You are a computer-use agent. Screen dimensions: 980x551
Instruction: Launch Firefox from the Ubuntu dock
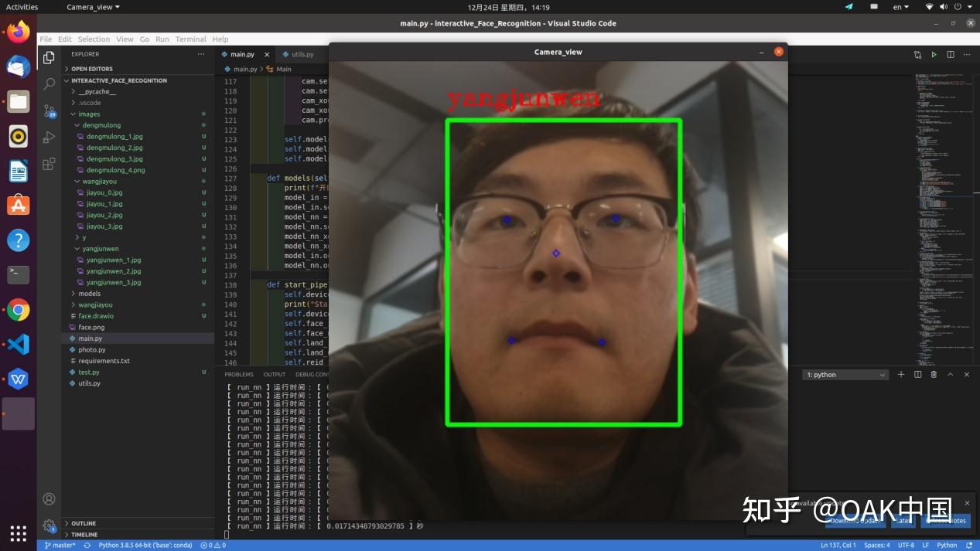(18, 32)
